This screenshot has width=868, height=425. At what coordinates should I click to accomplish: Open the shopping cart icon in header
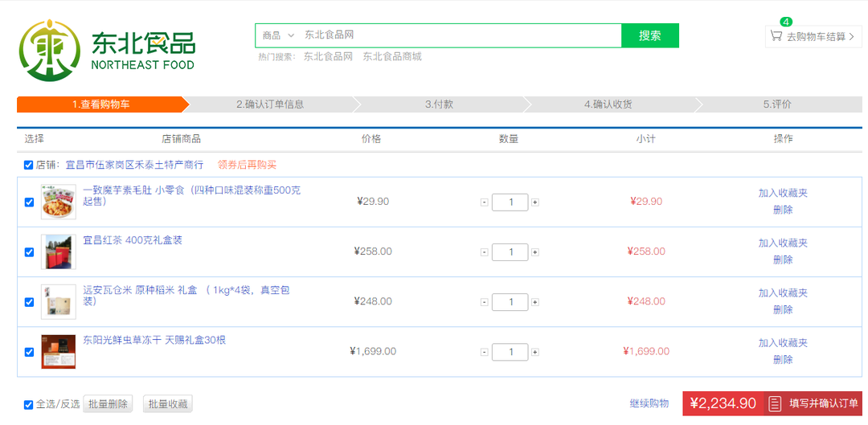tap(776, 36)
